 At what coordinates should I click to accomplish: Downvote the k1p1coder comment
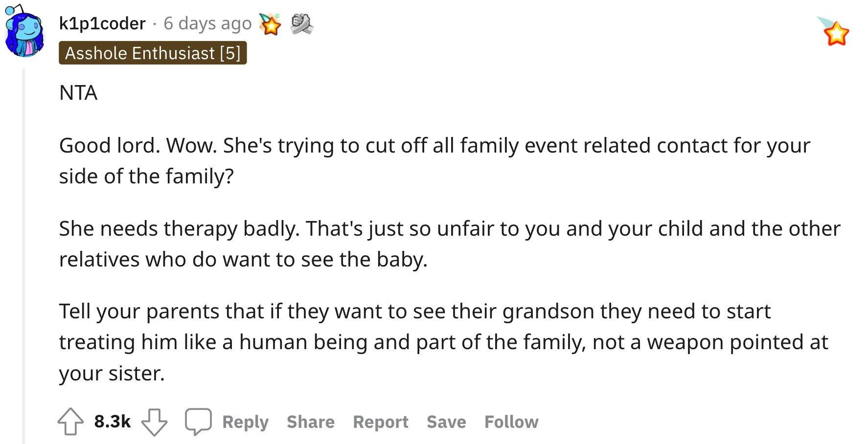click(x=154, y=422)
